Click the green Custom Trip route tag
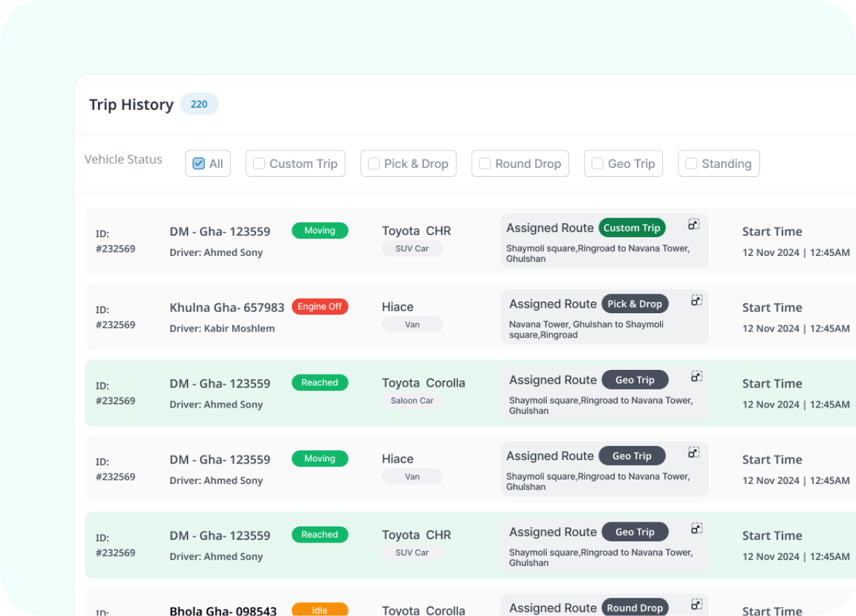This screenshot has height=616, width=856. [632, 228]
